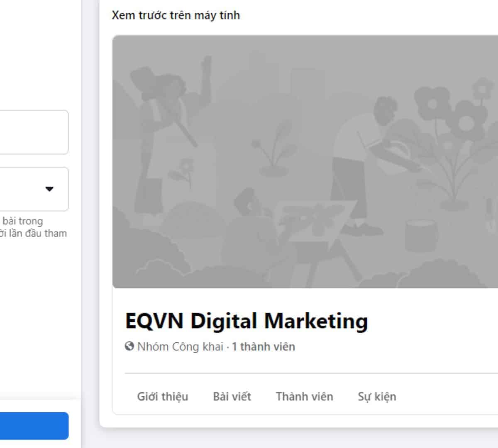Screen dimensions: 498x448
Task: Switch to the Giới thiệu tab
Action: pos(163,397)
